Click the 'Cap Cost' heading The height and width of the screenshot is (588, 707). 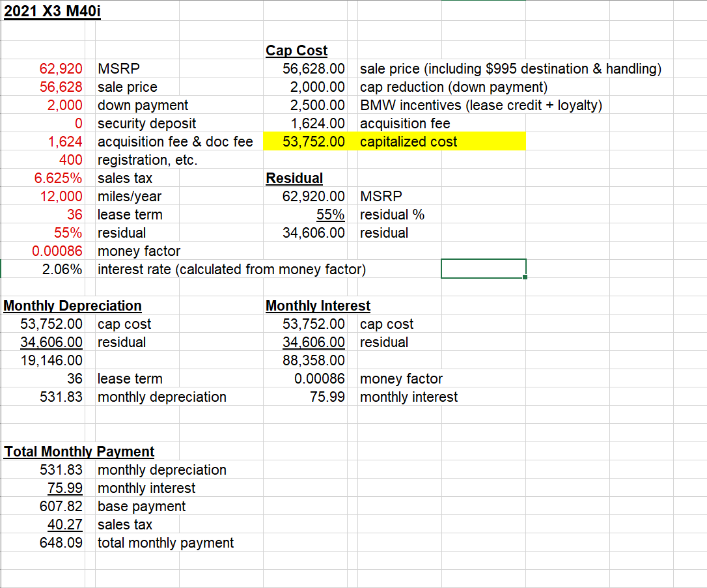coord(297,51)
